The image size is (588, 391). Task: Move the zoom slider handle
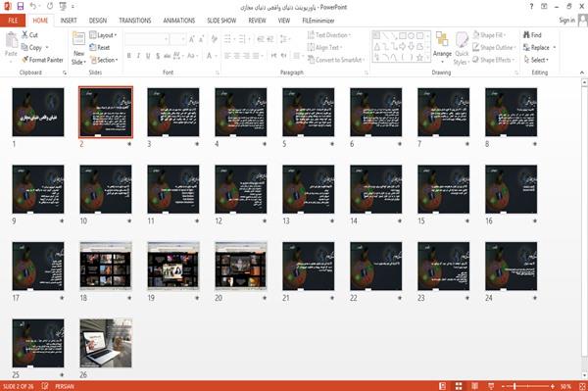click(514, 386)
